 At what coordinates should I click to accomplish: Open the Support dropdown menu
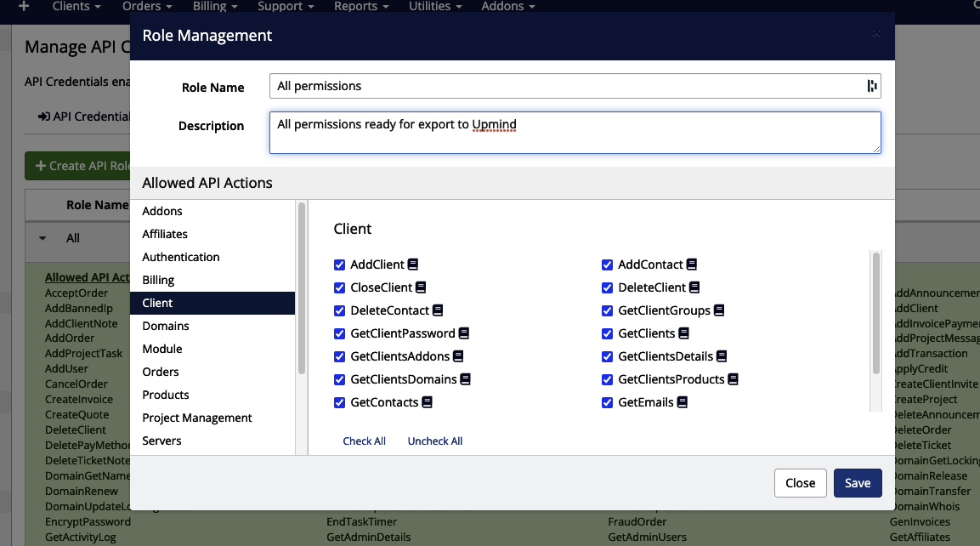tap(286, 6)
